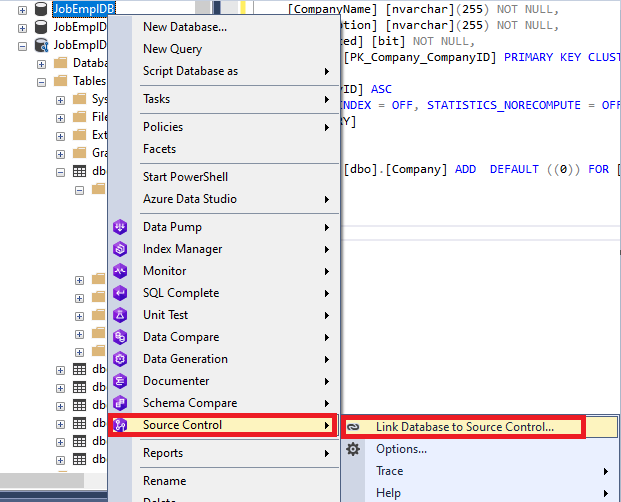This screenshot has width=621, height=502.
Task: Open the Schema Compare submenu
Action: 224,403
